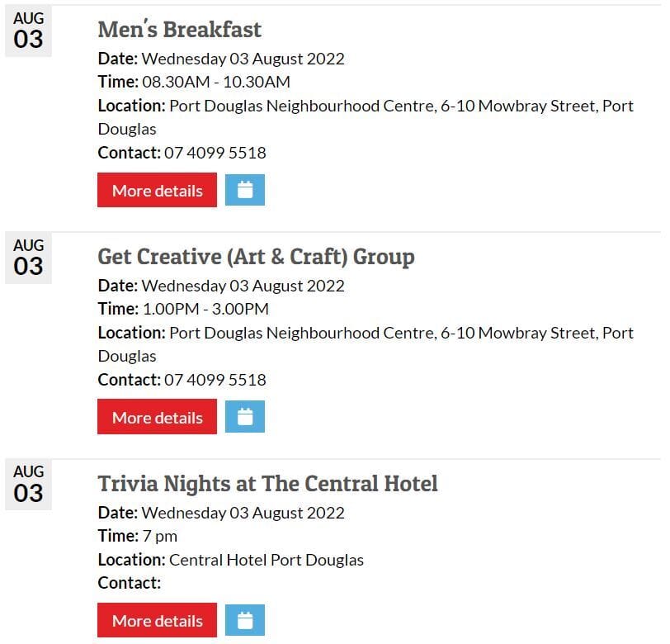The height and width of the screenshot is (644, 670).
Task: View More details for Trivia Nights event
Action: 157,620
